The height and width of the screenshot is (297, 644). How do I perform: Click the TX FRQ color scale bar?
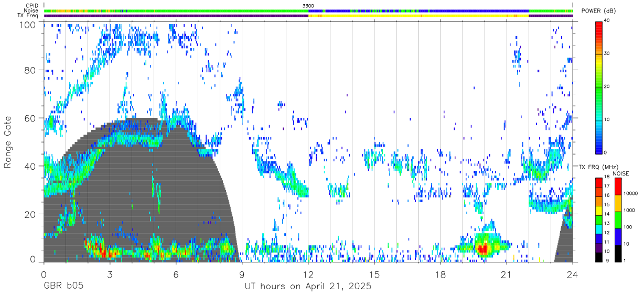tap(599, 220)
